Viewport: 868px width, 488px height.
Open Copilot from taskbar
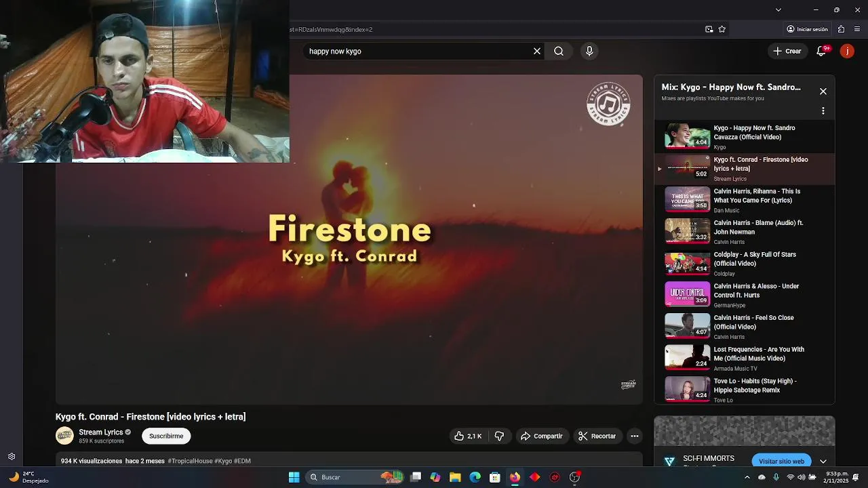tap(435, 477)
